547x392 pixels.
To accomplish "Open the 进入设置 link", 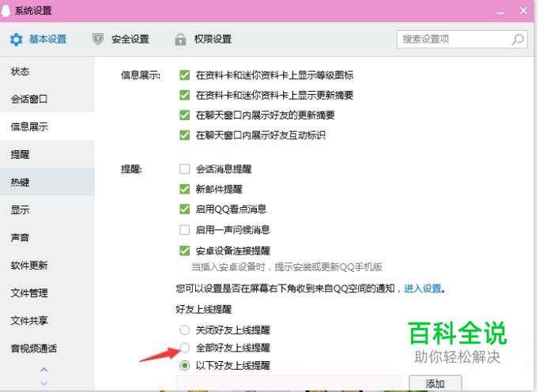I will pyautogui.click(x=423, y=288).
